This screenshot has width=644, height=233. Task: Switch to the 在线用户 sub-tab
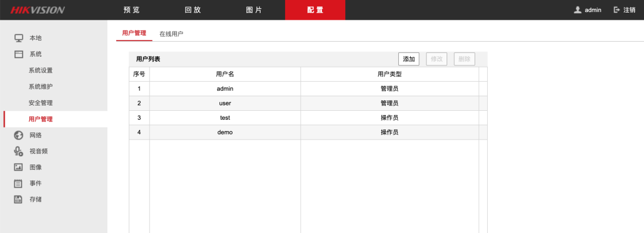[171, 33]
